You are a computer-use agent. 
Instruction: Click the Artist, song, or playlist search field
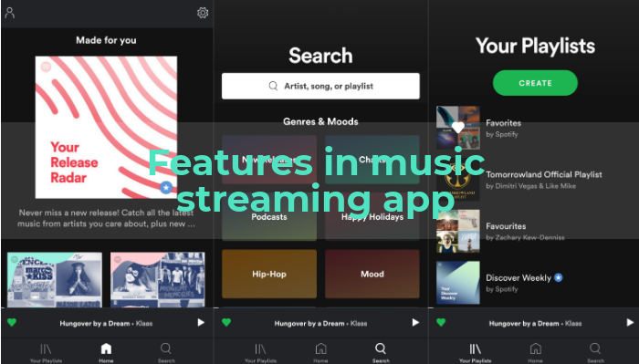(x=320, y=86)
